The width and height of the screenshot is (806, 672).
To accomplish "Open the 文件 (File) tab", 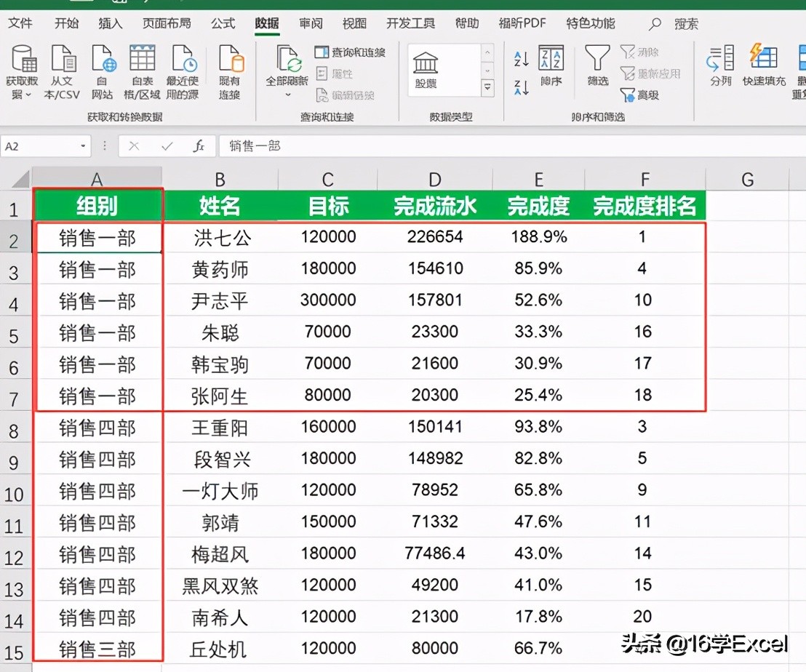I will 20,23.
